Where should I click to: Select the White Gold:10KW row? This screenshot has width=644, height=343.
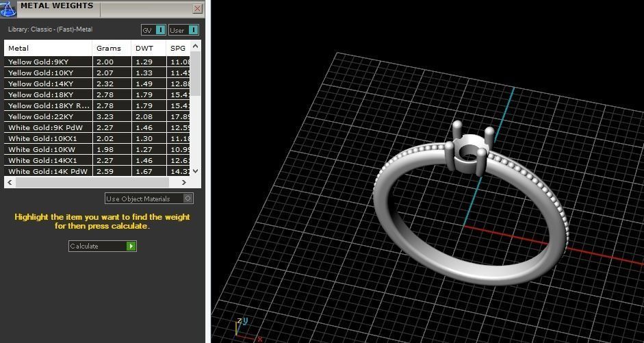click(97, 149)
